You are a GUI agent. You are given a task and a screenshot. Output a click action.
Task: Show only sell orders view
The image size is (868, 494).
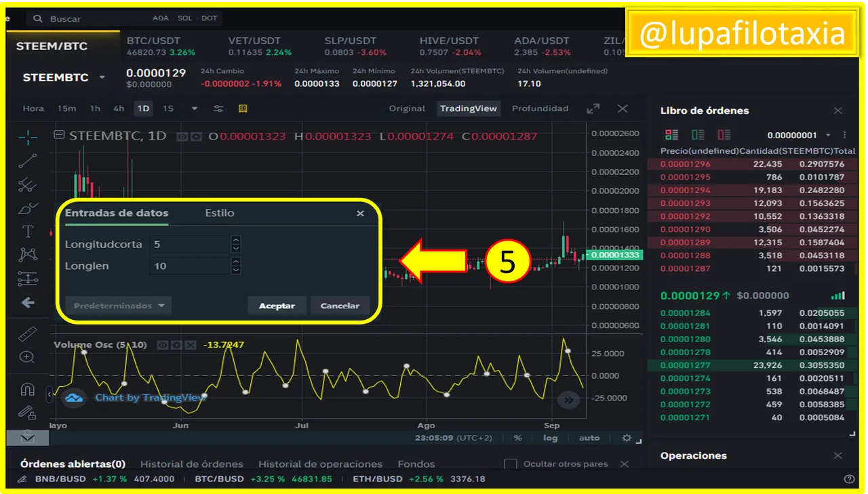[x=724, y=135]
